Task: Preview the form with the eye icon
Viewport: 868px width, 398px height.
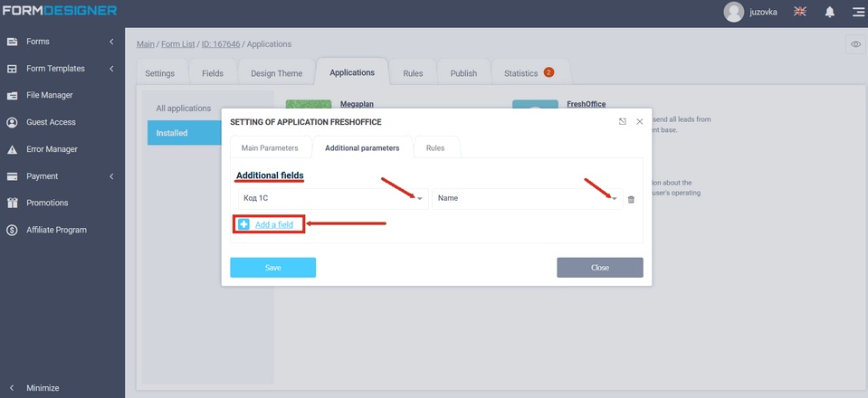Action: [855, 44]
